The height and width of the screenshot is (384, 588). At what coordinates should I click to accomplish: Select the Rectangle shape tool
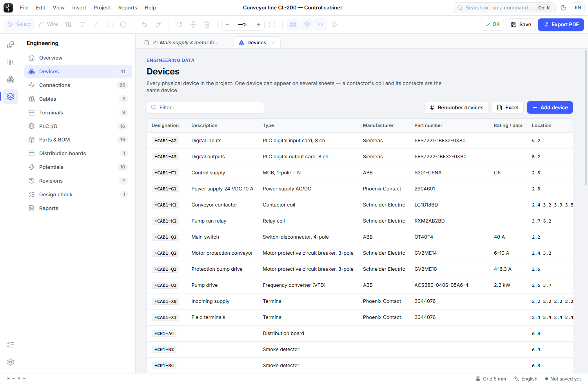pyautogui.click(x=109, y=24)
